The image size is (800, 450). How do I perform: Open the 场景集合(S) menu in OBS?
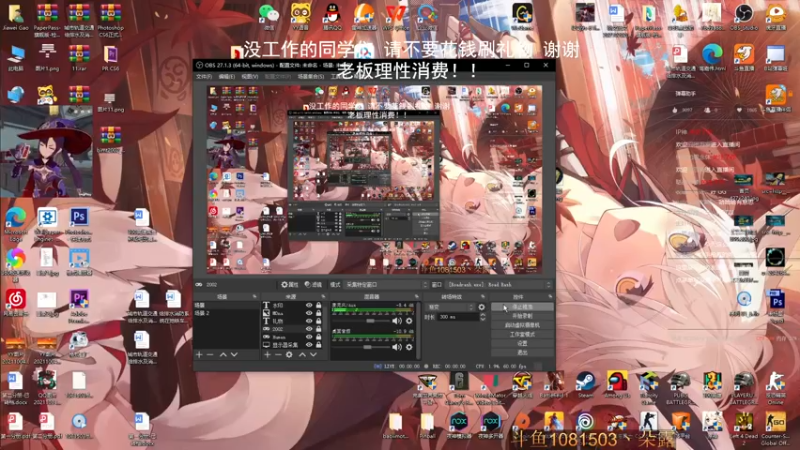(311, 77)
